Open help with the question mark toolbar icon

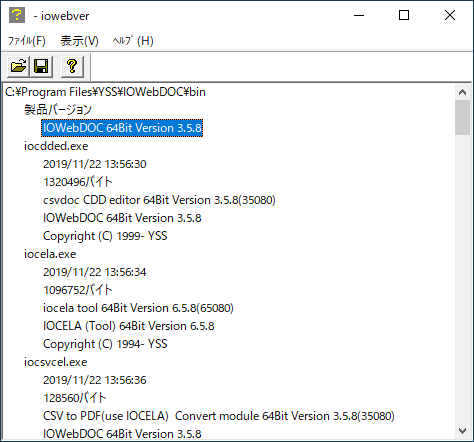coord(72,67)
